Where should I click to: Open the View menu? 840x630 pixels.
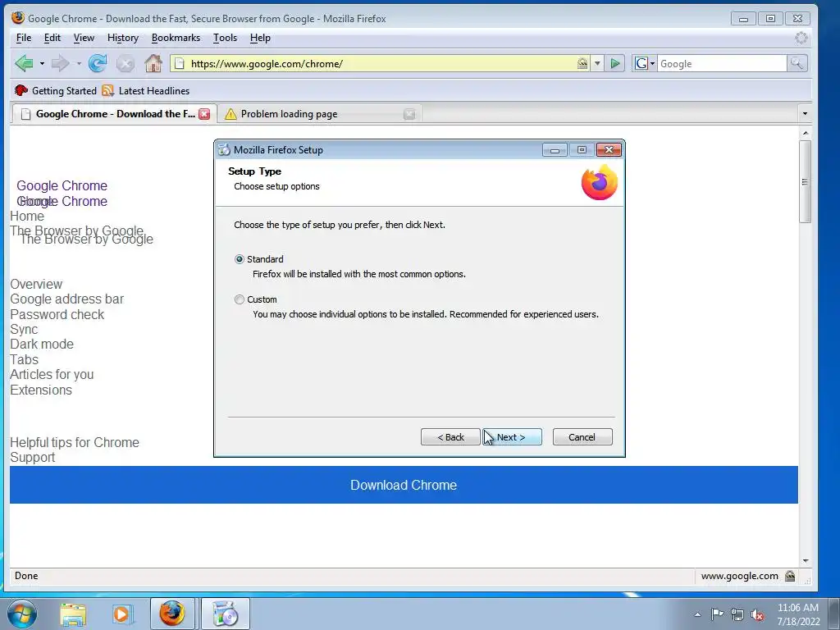tap(84, 38)
